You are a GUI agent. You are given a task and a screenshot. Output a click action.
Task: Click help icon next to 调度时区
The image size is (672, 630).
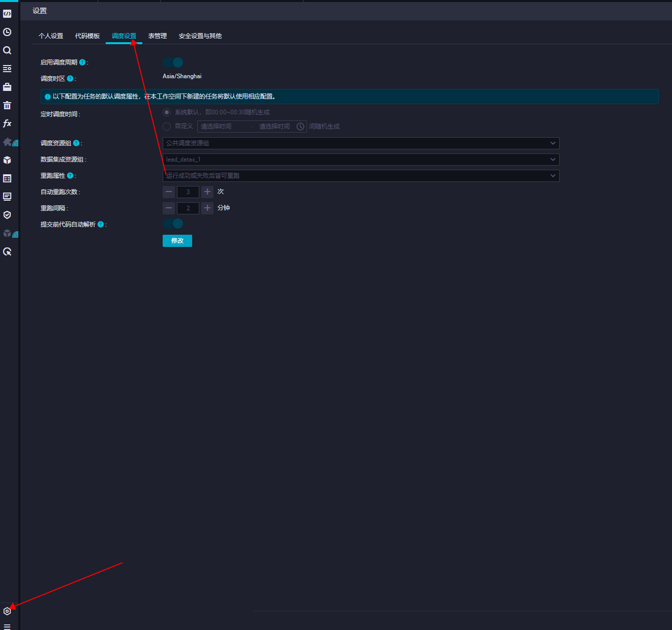(70, 79)
